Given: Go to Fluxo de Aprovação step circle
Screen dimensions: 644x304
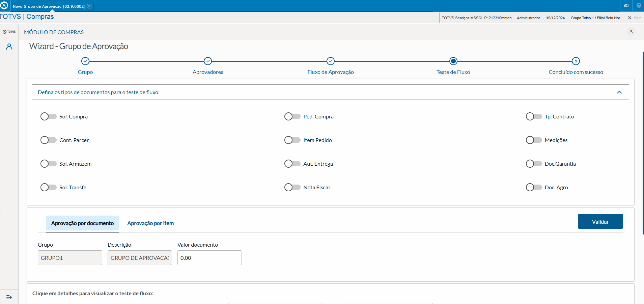Looking at the screenshot, I should click(x=331, y=61).
